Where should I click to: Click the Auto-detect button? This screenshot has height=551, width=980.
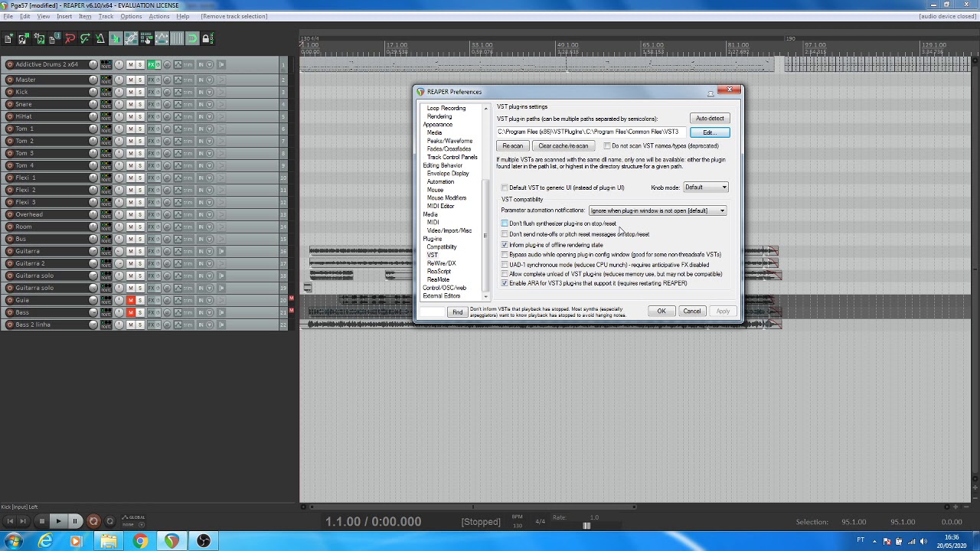pos(710,119)
